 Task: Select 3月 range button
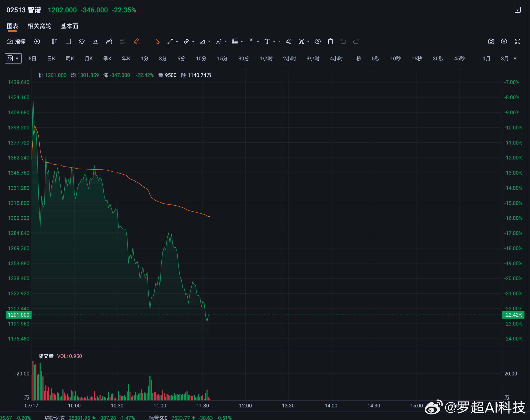(505, 59)
